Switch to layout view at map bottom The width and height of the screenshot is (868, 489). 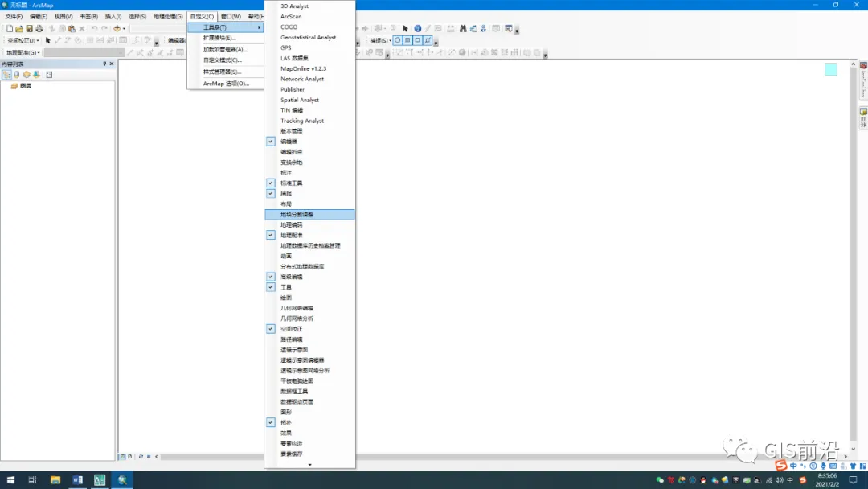[x=130, y=456]
